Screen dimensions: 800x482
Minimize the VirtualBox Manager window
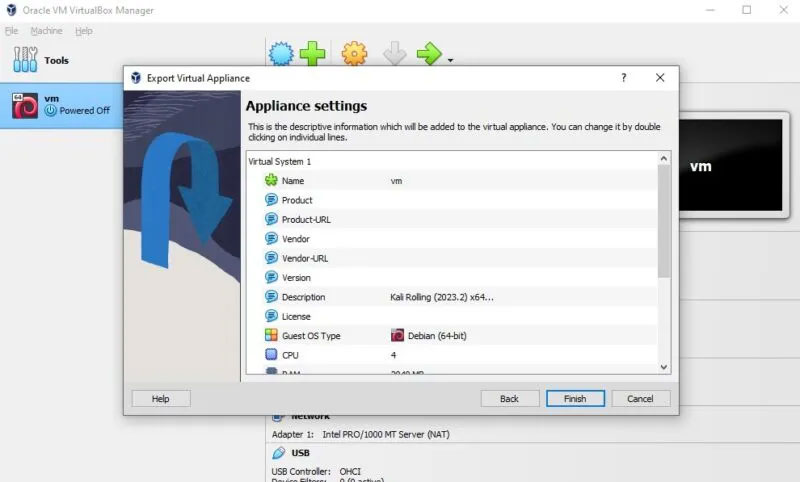tap(710, 10)
